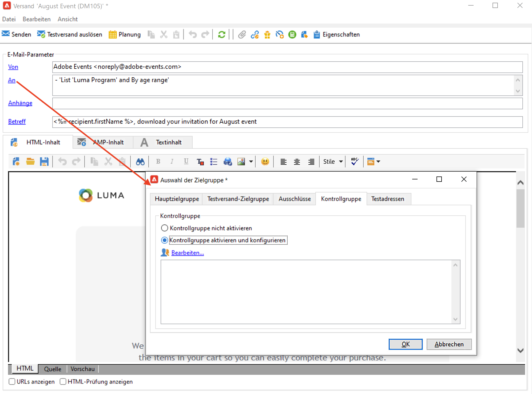Click the save floppy disk icon
This screenshot has width=532, height=394.
pos(44,162)
